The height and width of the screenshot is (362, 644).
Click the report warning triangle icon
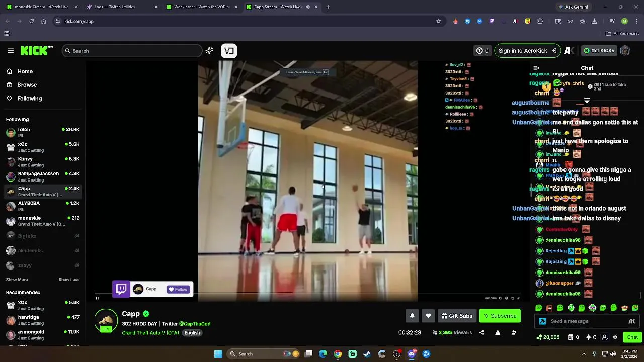click(x=498, y=332)
